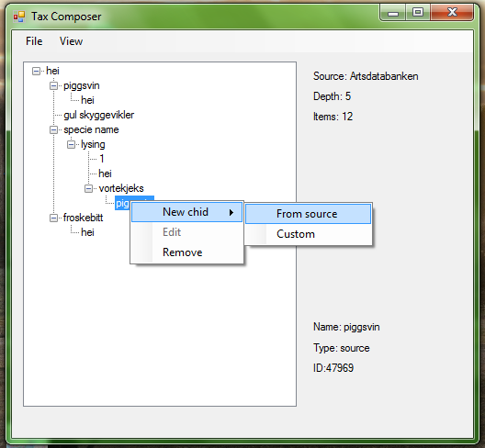This screenshot has width=485, height=448.
Task: Collapse the root hei node
Action: (x=36, y=71)
